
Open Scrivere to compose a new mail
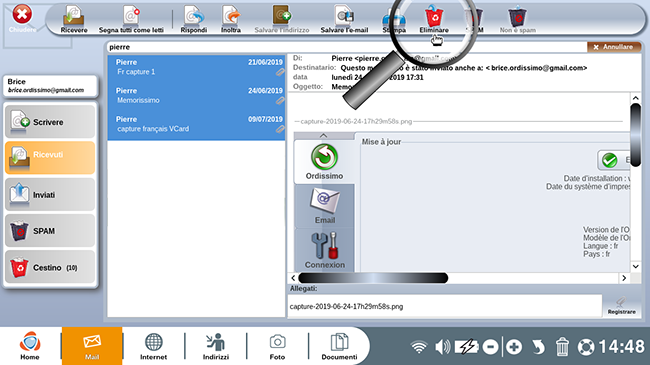(x=50, y=122)
